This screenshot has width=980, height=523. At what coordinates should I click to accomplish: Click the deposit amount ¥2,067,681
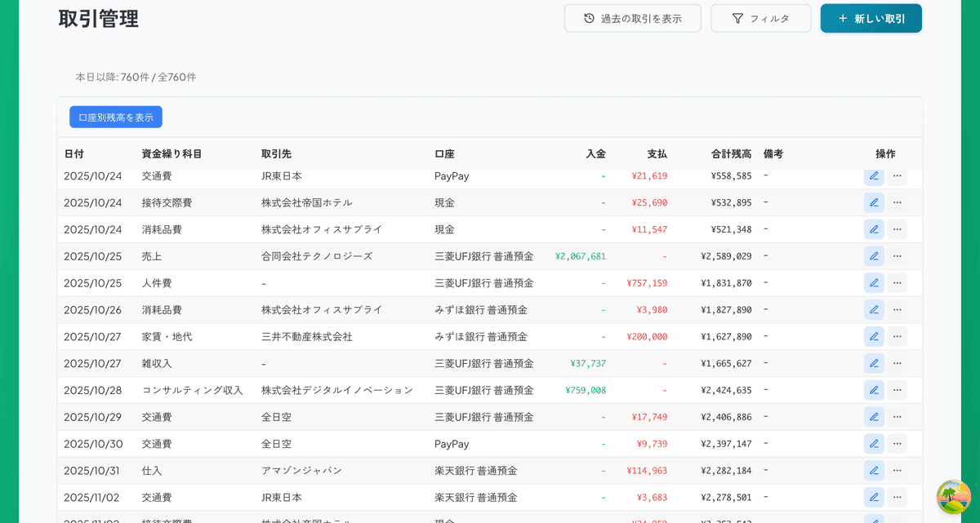pyautogui.click(x=581, y=256)
